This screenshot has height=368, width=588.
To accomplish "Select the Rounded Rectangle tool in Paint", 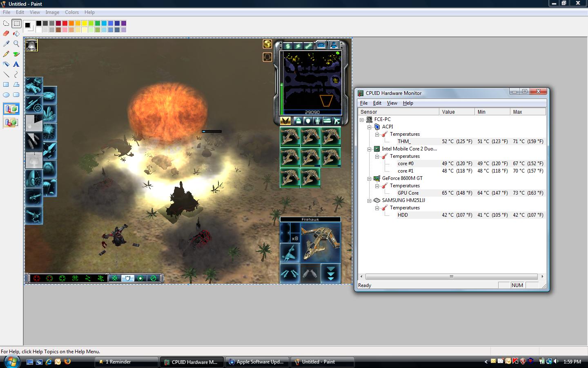I will point(16,95).
